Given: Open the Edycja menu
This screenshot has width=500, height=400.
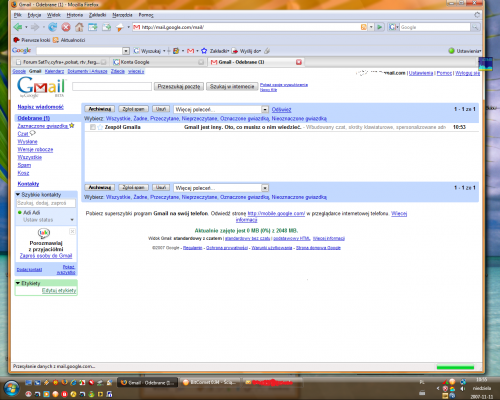Looking at the screenshot, I should point(34,15).
